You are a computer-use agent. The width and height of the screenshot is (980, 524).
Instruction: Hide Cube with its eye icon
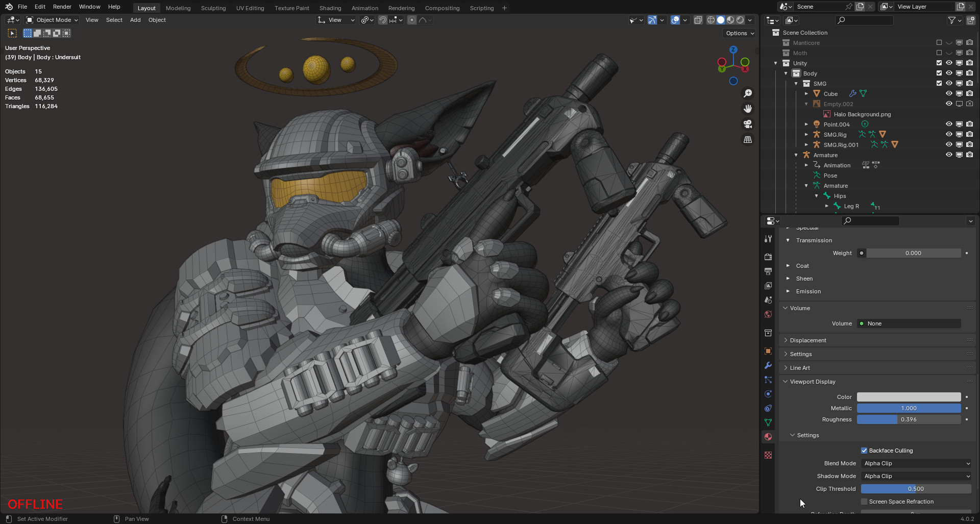pyautogui.click(x=949, y=94)
